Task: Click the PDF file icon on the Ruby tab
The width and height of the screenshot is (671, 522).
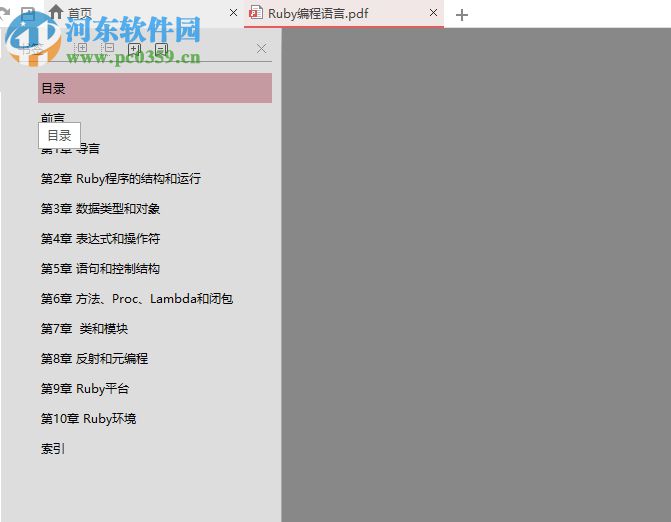Action: pyautogui.click(x=256, y=12)
